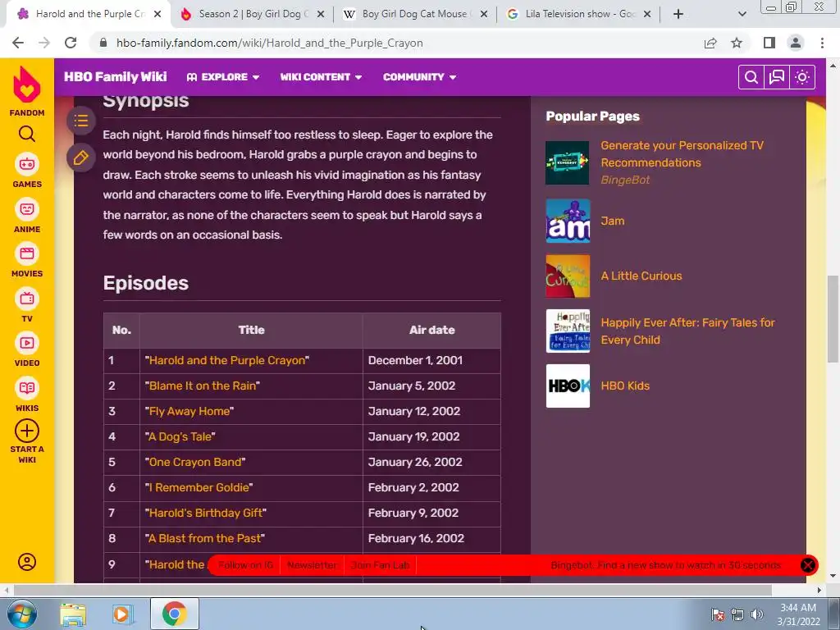Click the volume speaker tray icon
The width and height of the screenshot is (840, 630).
756,614
